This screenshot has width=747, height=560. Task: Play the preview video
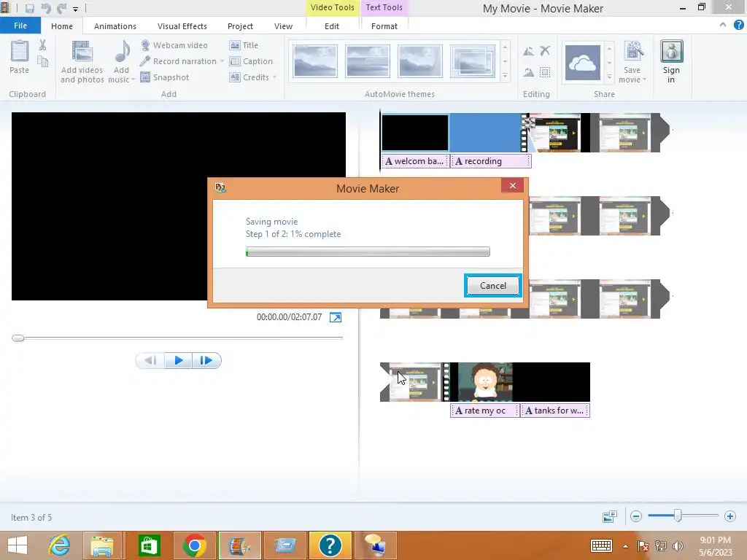pyautogui.click(x=179, y=360)
